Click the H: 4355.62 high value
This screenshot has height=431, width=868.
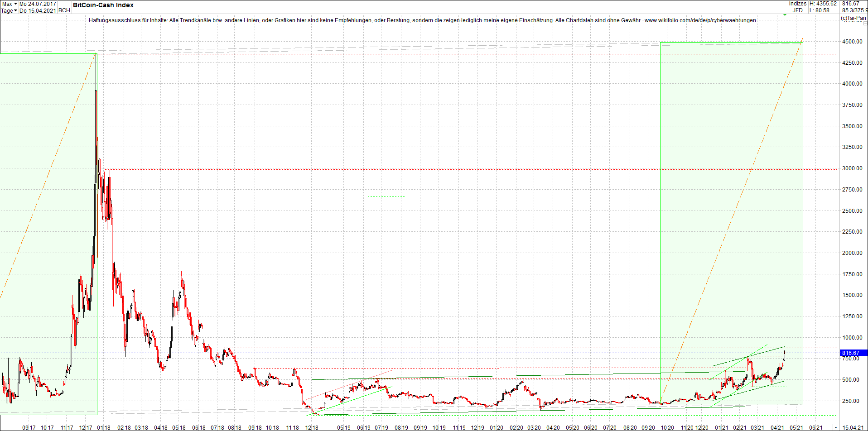(x=823, y=4)
